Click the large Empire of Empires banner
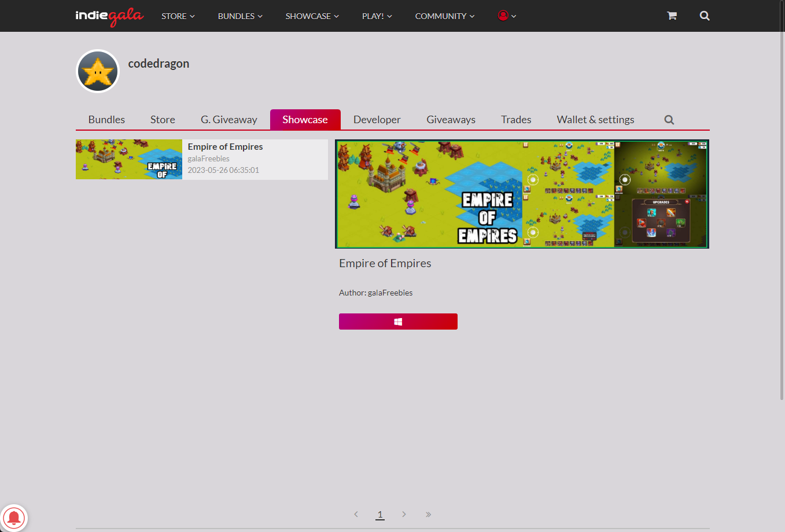Viewport: 785px width, 532px height. tap(522, 194)
